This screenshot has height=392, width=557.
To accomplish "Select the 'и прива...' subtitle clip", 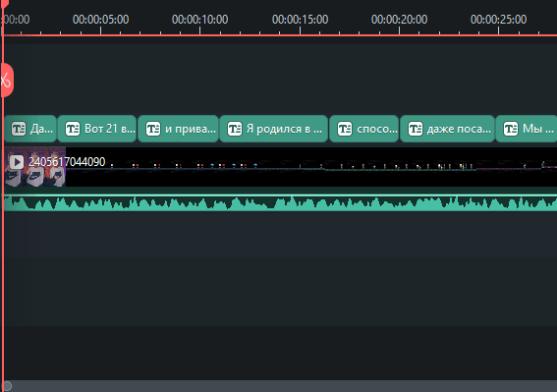I will pyautogui.click(x=178, y=129).
